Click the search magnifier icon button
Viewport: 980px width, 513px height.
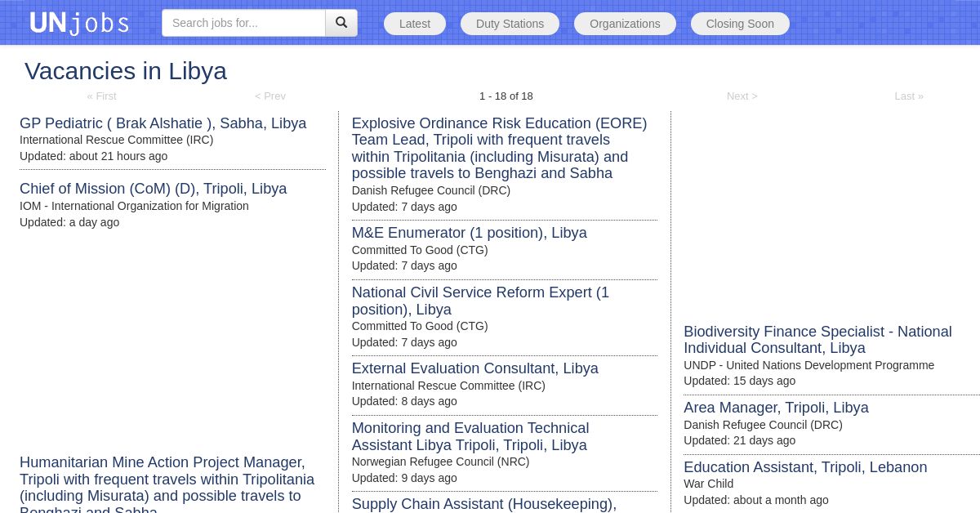(341, 23)
